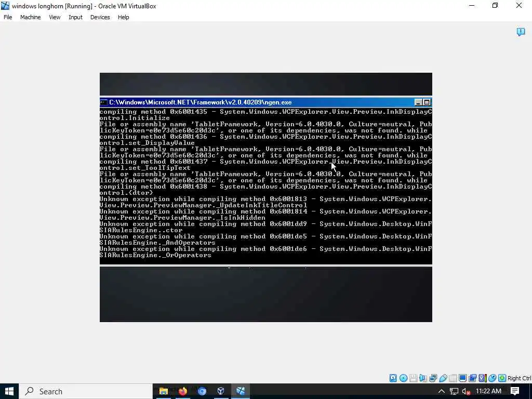Maximize the ngen.exe console window
Image resolution: width=532 pixels, height=399 pixels.
pyautogui.click(x=427, y=102)
